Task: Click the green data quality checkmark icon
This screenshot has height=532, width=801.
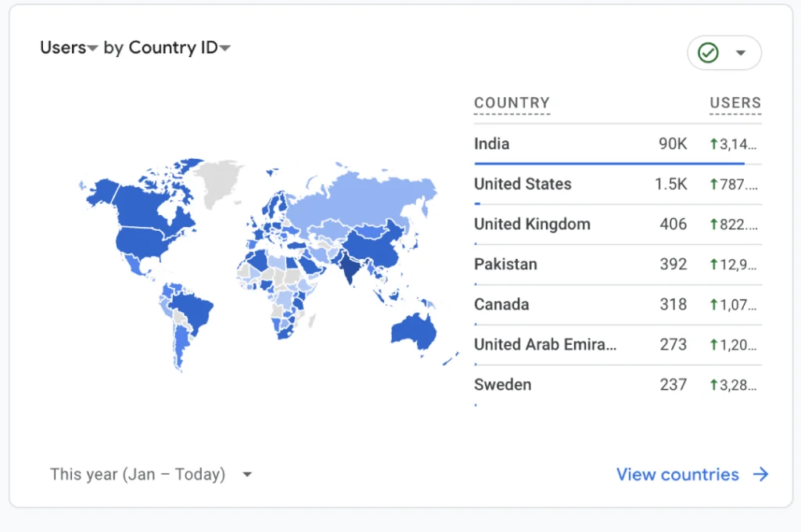Action: [x=709, y=52]
